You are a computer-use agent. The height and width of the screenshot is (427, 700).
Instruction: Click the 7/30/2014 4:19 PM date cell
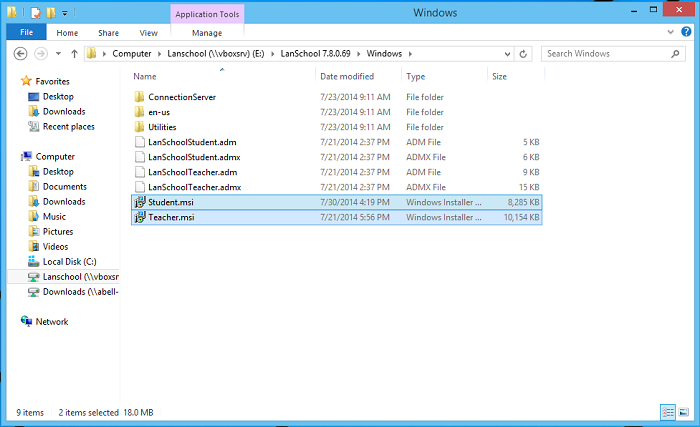pos(354,202)
